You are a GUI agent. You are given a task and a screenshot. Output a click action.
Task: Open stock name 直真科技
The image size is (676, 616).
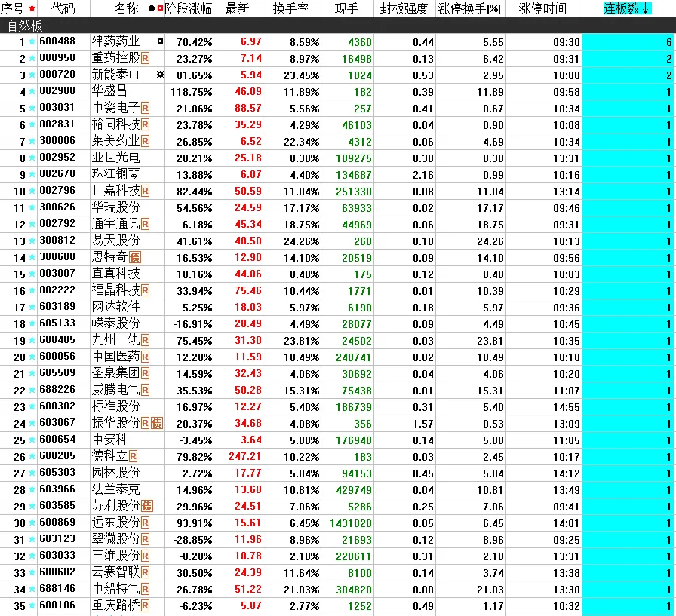tap(116, 274)
